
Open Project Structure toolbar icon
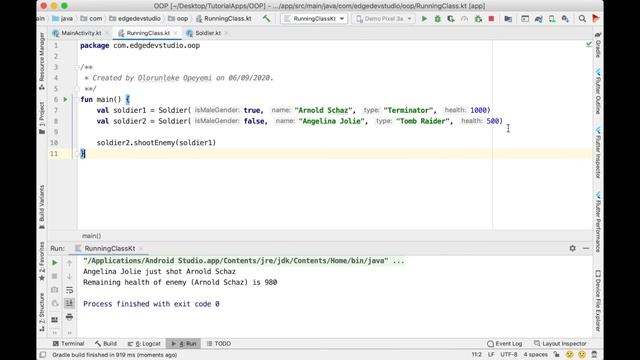click(x=508, y=19)
